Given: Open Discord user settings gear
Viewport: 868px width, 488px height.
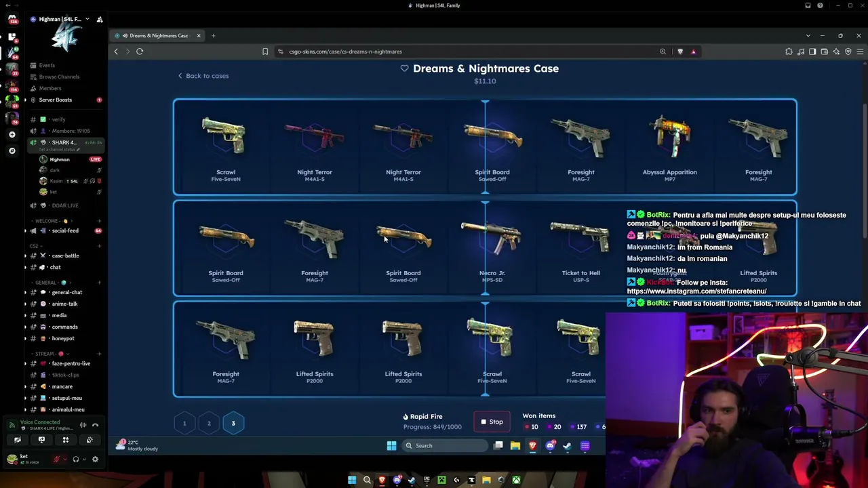Looking at the screenshot, I should (95, 459).
